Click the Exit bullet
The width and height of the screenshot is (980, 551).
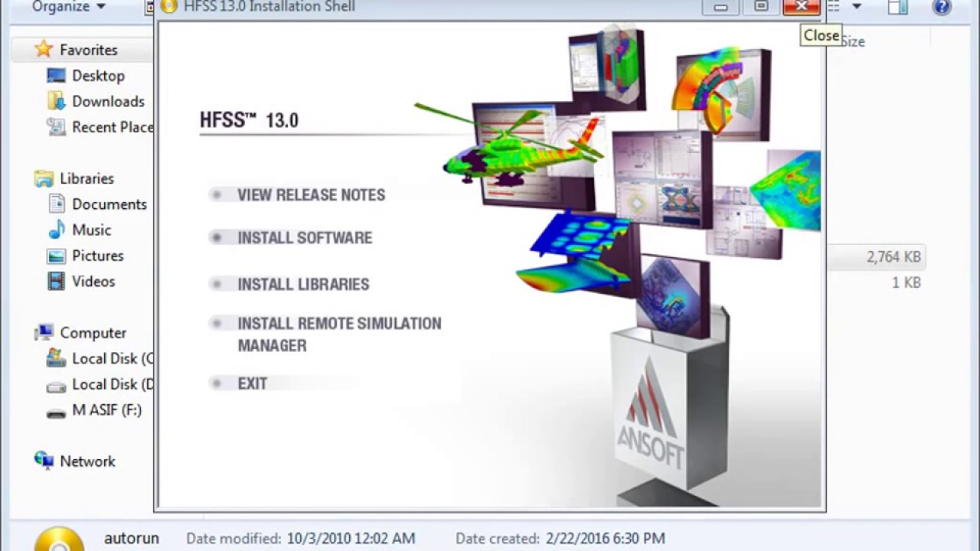coord(217,383)
